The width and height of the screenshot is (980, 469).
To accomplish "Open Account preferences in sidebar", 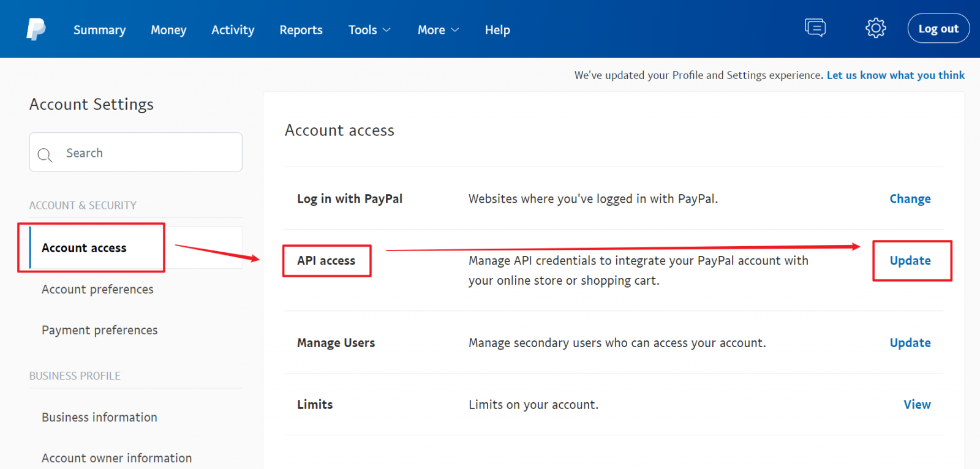I will click(97, 289).
